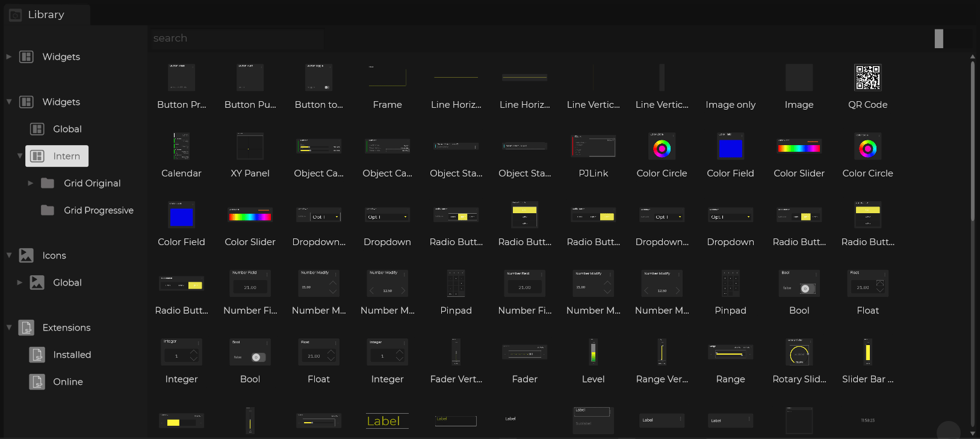Viewport: 980px width, 439px height.
Task: Collapse the Extensions tree section
Action: (9, 328)
